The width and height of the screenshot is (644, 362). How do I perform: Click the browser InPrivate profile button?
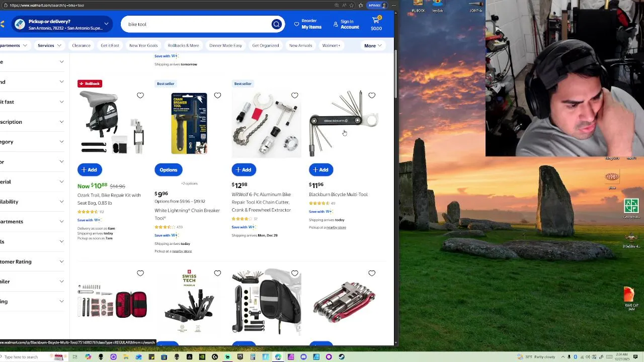tap(377, 5)
